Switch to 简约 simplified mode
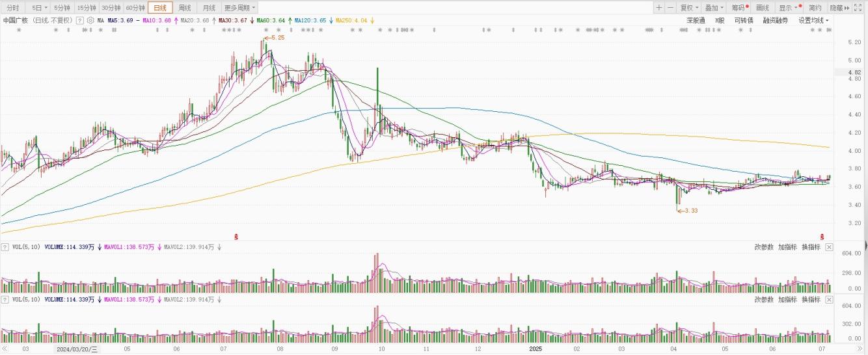The width and height of the screenshot is (868, 355). pos(815,8)
